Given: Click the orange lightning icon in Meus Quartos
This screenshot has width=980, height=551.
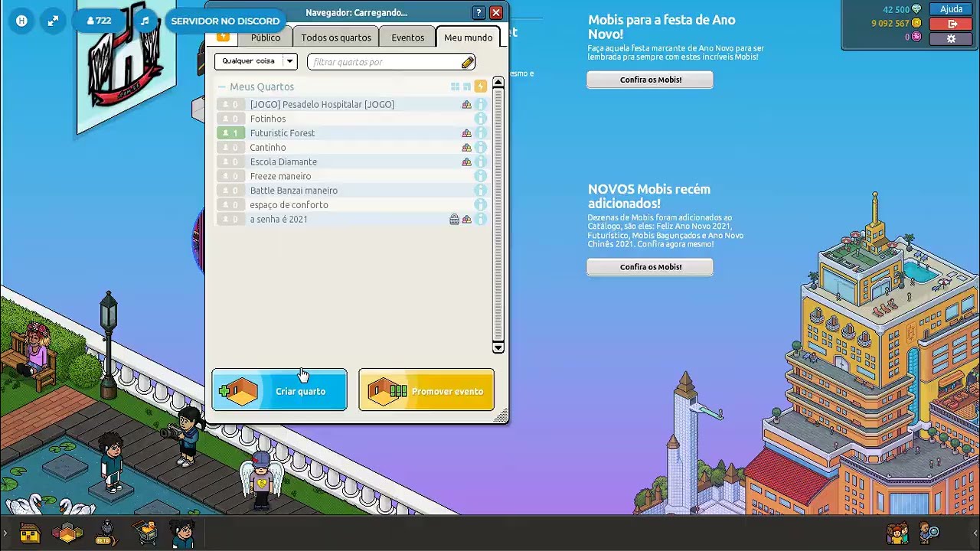Looking at the screenshot, I should 480,86.
